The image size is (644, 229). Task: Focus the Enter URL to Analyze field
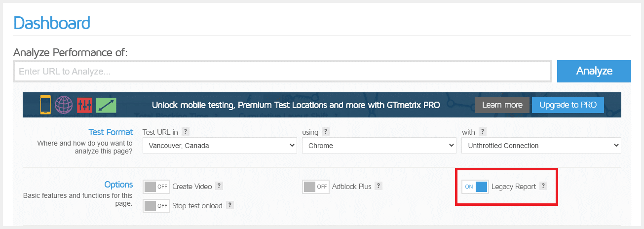click(282, 72)
